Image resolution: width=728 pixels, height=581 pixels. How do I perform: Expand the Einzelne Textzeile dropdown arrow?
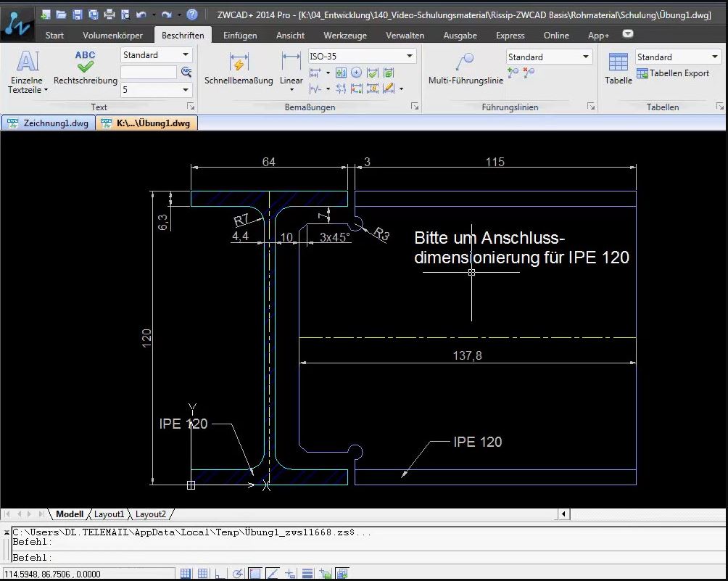point(46,90)
